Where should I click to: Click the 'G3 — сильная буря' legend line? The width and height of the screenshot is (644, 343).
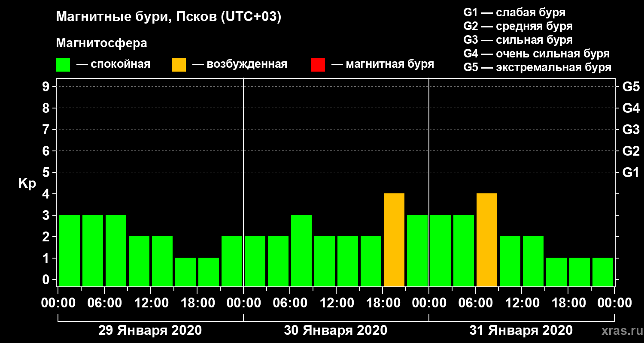tap(518, 40)
